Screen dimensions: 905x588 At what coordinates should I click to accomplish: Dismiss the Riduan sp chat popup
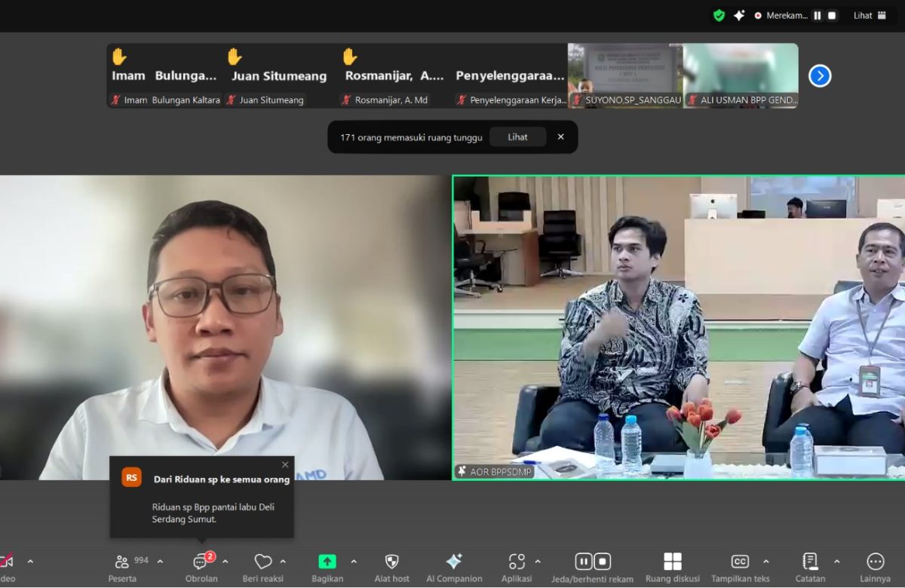[285, 465]
